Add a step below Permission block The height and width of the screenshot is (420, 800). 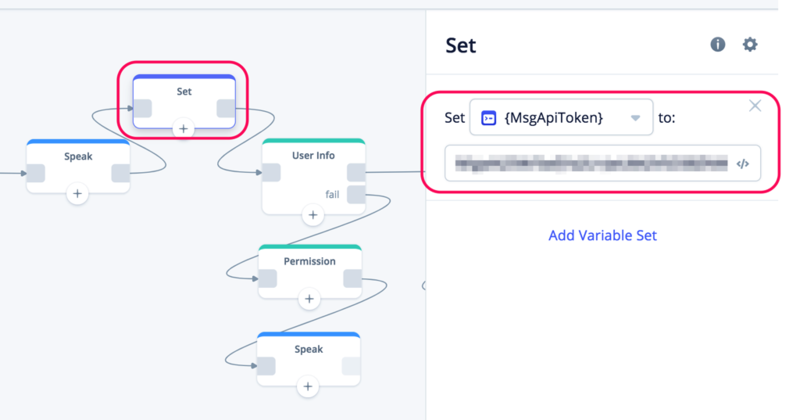click(309, 299)
